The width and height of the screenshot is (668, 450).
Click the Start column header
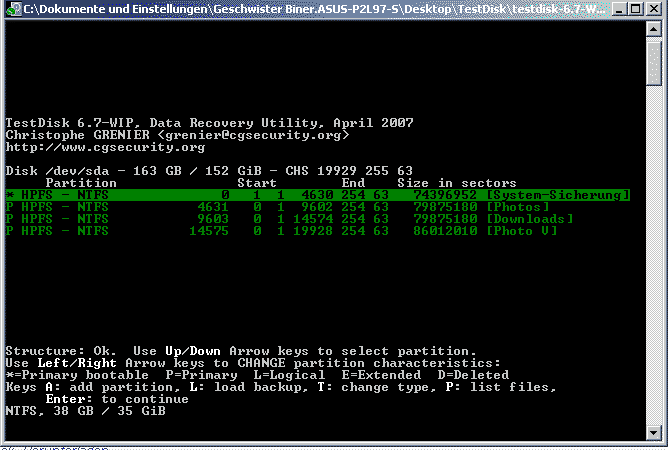(x=257, y=183)
